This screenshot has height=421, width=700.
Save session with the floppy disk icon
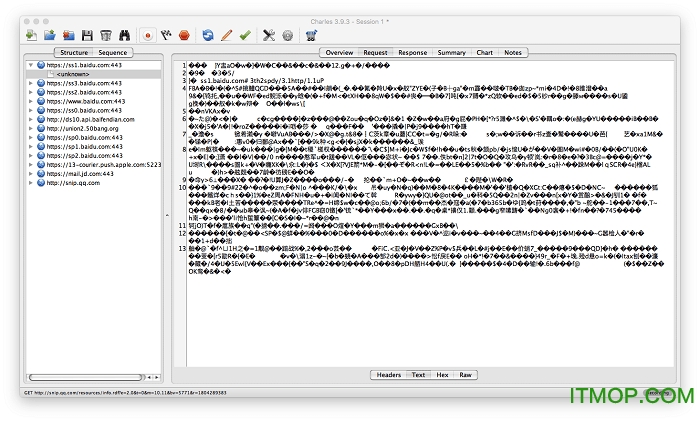[x=87, y=35]
